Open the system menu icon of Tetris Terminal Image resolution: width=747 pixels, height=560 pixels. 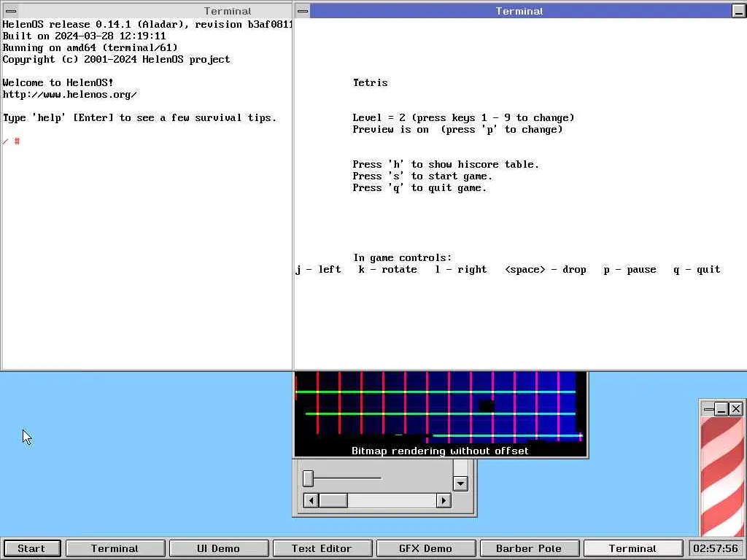(303, 11)
